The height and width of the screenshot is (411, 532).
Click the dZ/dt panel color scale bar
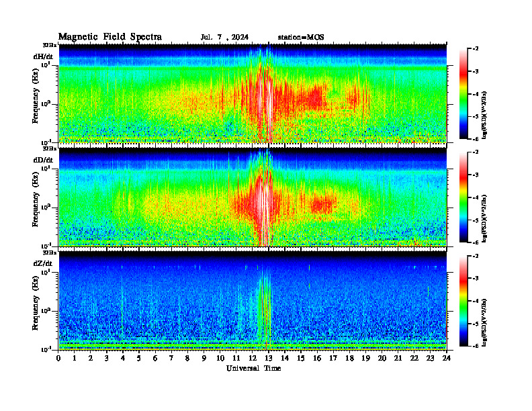[x=463, y=301]
